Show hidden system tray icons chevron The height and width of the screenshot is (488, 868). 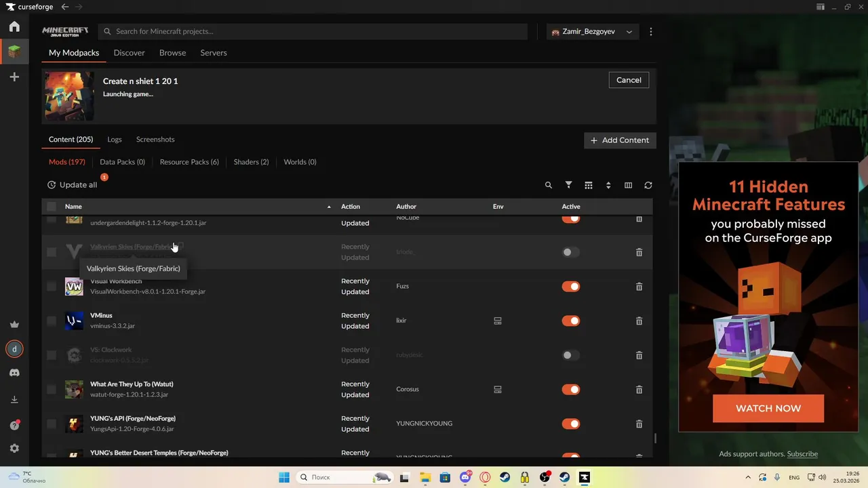[x=748, y=477]
